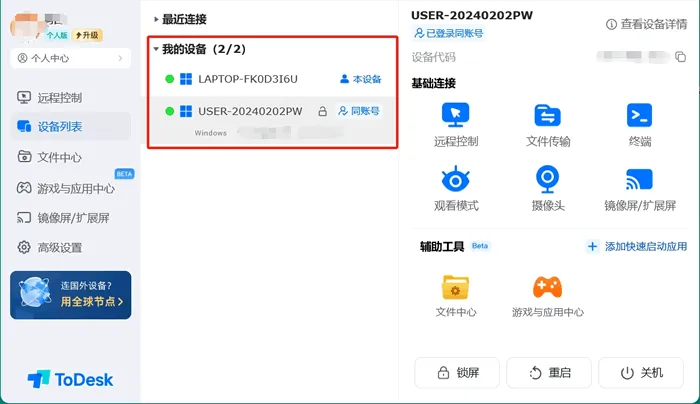Open 镜像屏/扩展屏 in the sidebar
The height and width of the screenshot is (404, 700).
71,218
